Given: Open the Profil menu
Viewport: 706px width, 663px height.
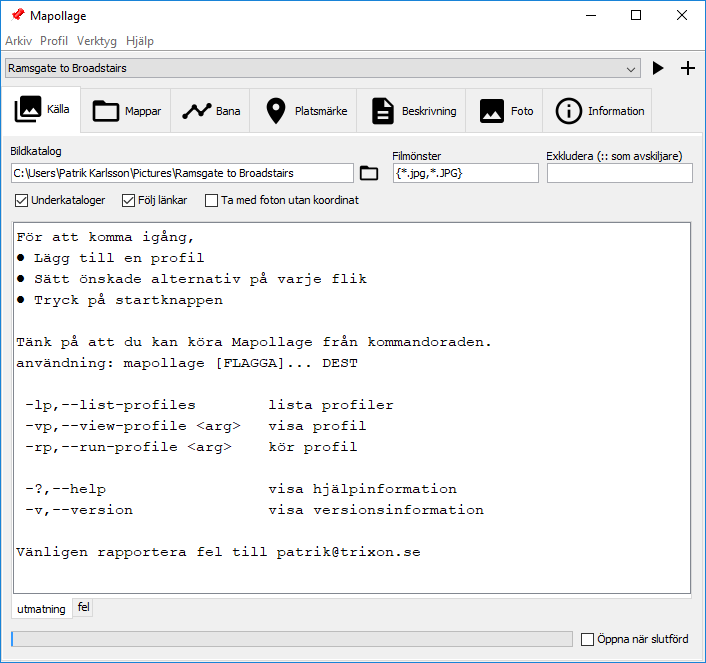Looking at the screenshot, I should (x=54, y=41).
